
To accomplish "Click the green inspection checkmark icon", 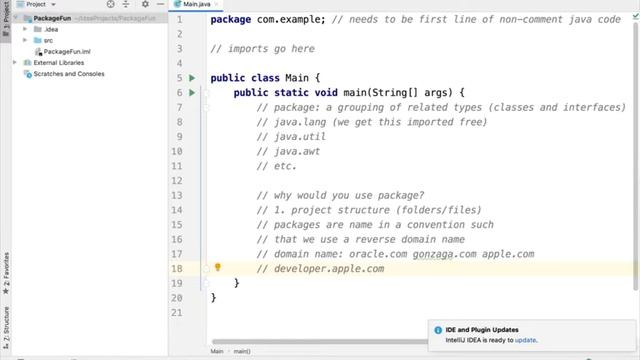I will click(636, 16).
